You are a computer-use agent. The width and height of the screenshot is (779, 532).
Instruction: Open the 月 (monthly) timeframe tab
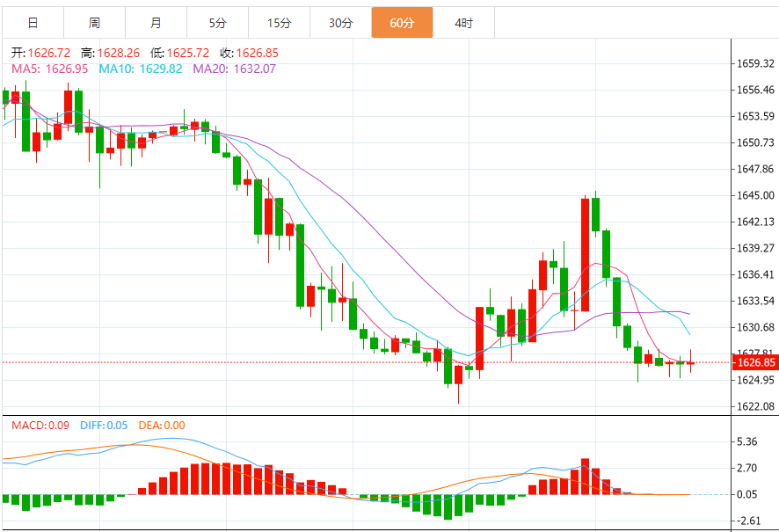click(156, 23)
